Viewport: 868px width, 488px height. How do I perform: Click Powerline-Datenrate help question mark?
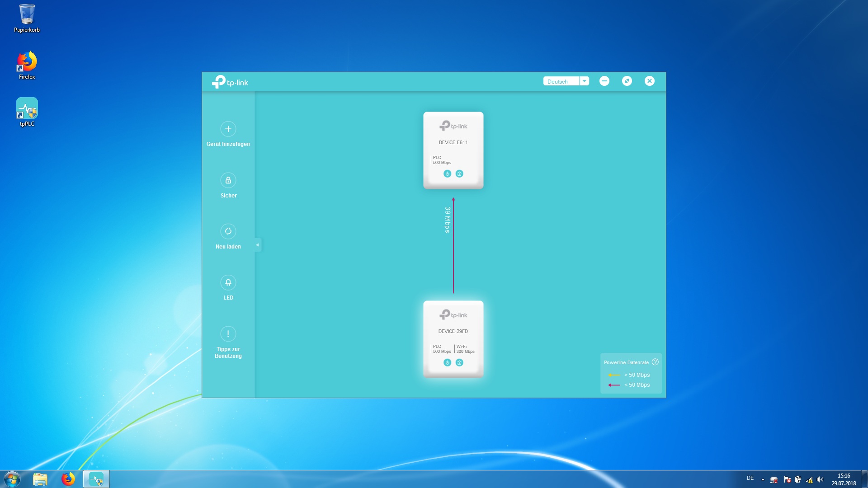(655, 362)
